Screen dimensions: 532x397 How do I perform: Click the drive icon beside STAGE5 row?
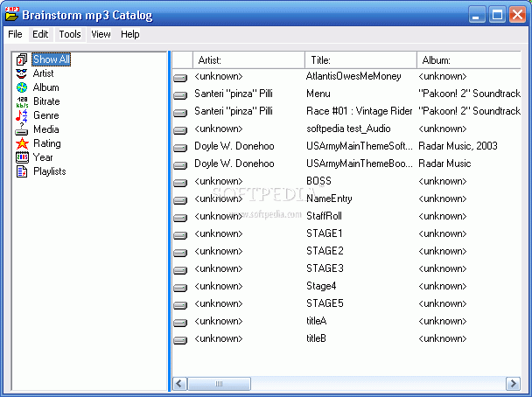point(180,305)
